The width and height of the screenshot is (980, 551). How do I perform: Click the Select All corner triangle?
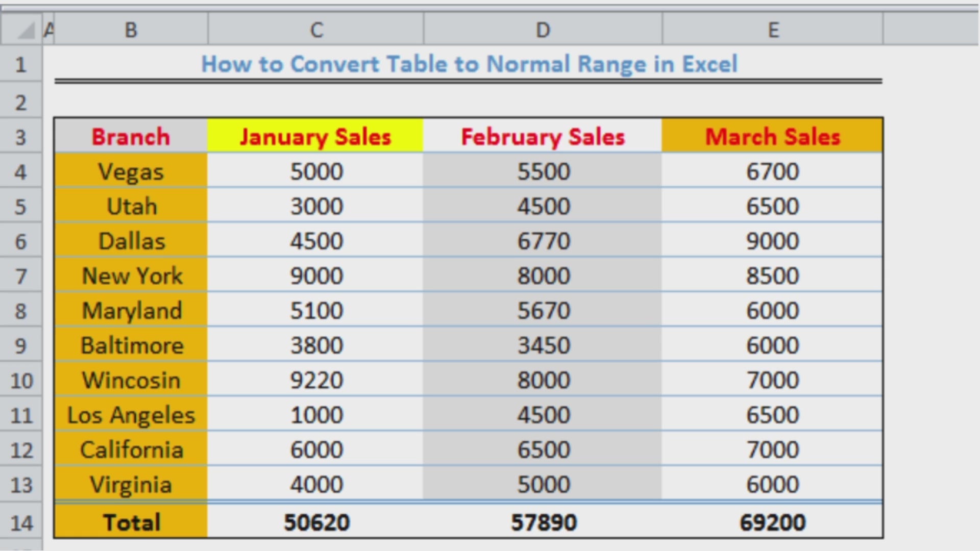tap(26, 31)
